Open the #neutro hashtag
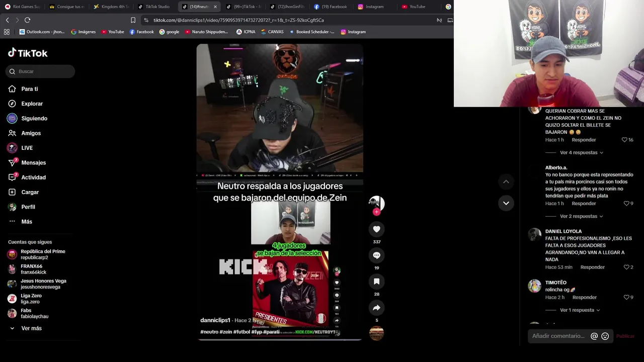The image size is (644, 362). click(209, 332)
